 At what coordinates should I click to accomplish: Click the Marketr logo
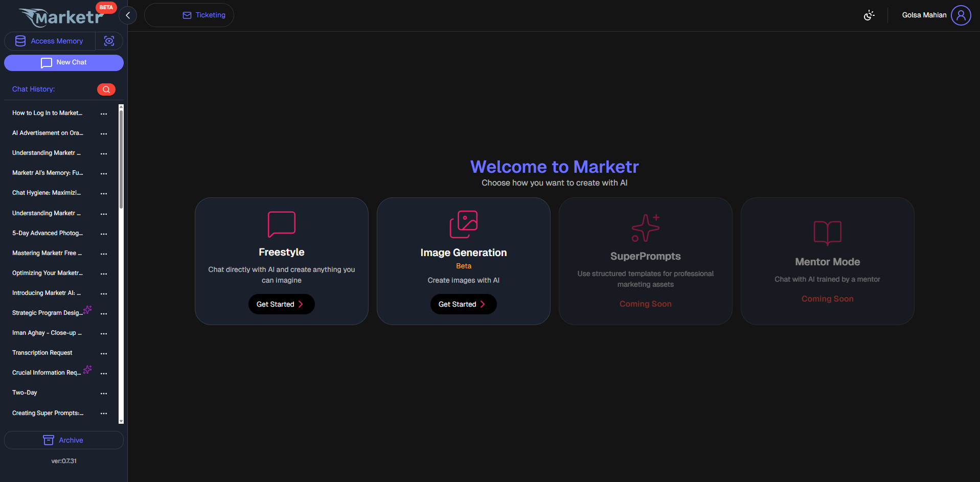[x=61, y=17]
